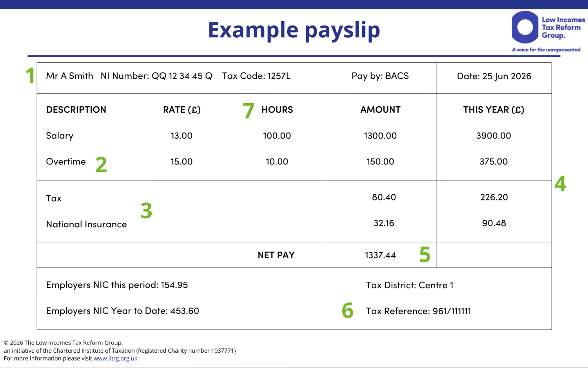Click the National Insurance row label
Image resolution: width=588 pixels, height=368 pixels.
coord(86,224)
